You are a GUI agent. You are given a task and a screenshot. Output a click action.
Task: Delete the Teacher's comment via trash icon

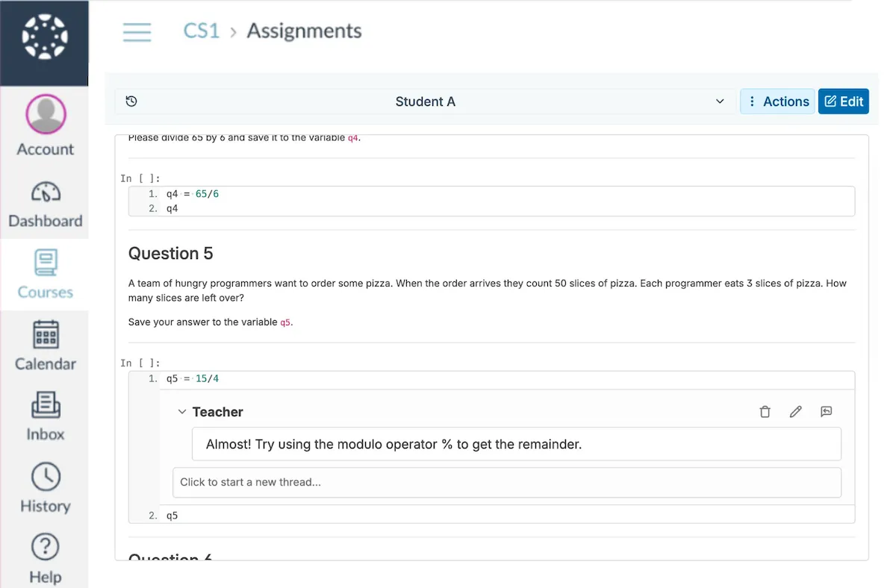[x=765, y=411]
